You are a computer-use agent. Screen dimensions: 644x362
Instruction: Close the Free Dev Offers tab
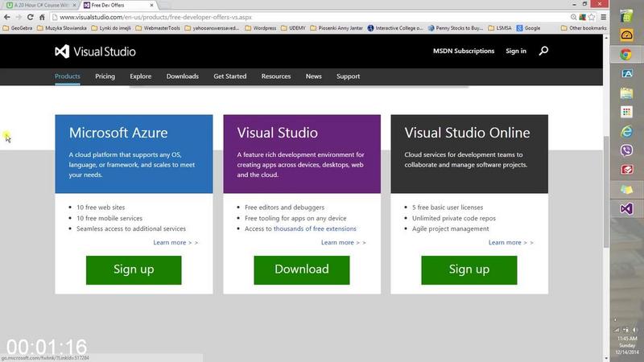(151, 6)
